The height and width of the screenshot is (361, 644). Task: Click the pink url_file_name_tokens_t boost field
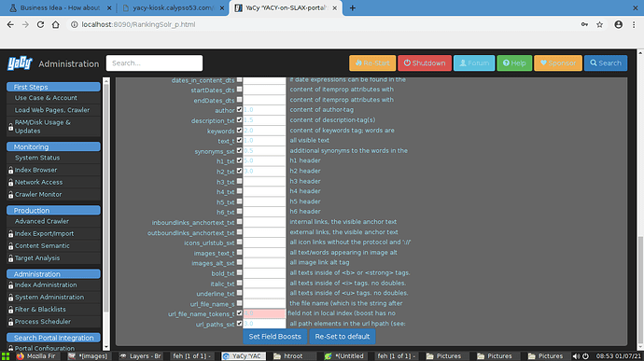tap(264, 313)
